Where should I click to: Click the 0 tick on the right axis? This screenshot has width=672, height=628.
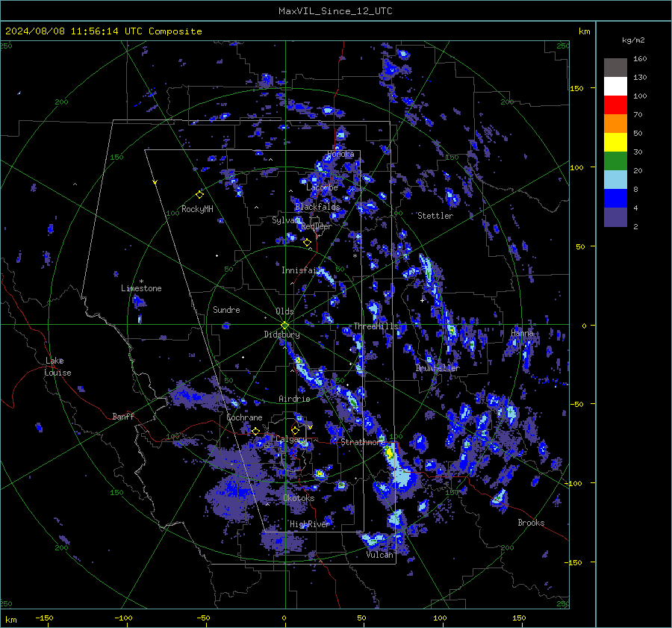click(584, 326)
